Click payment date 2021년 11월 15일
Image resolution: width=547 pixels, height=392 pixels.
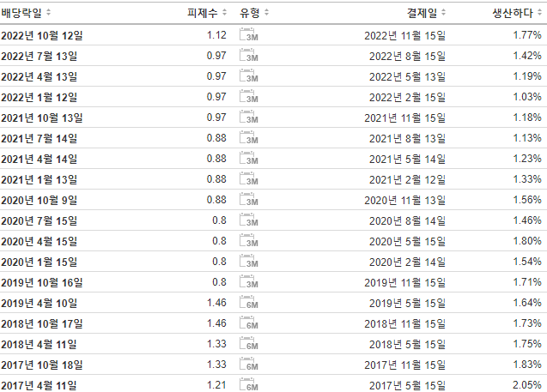[x=405, y=118]
